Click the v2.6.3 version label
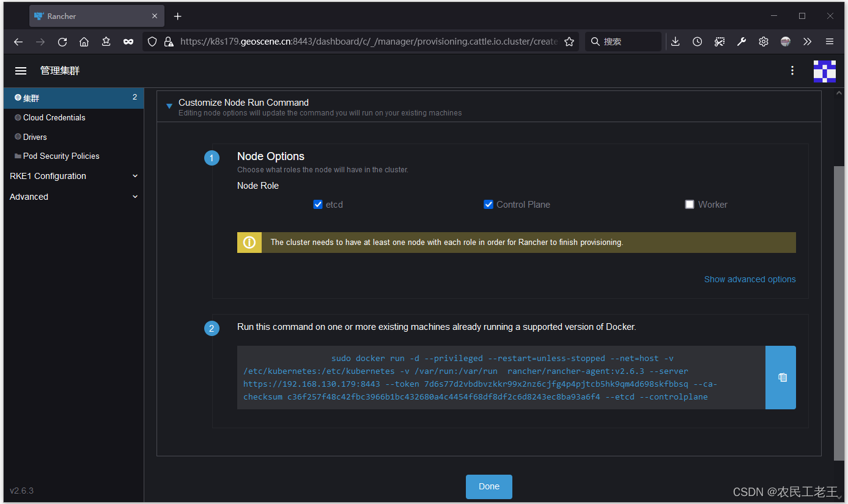 [22, 491]
